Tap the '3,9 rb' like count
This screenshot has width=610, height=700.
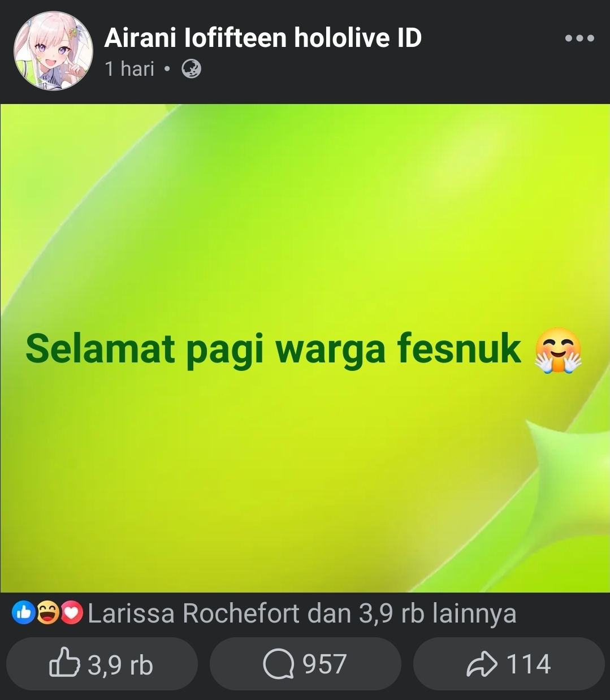120,664
